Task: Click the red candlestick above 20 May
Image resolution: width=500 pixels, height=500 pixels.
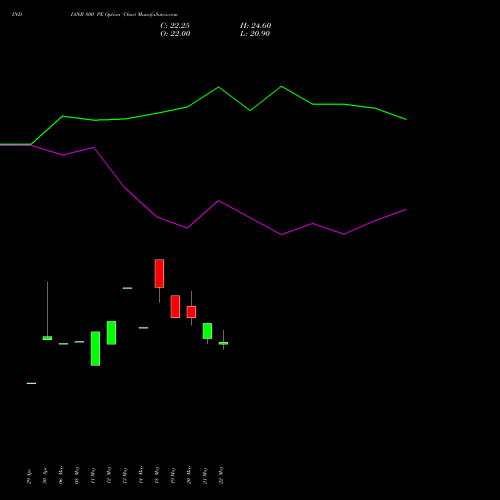Action: pos(191,312)
